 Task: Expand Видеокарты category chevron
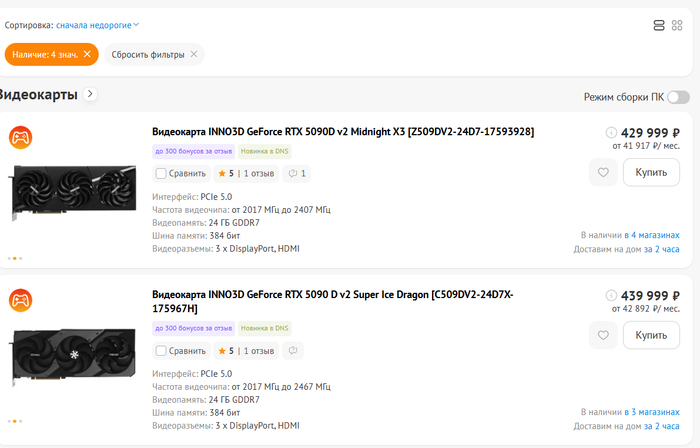91,94
